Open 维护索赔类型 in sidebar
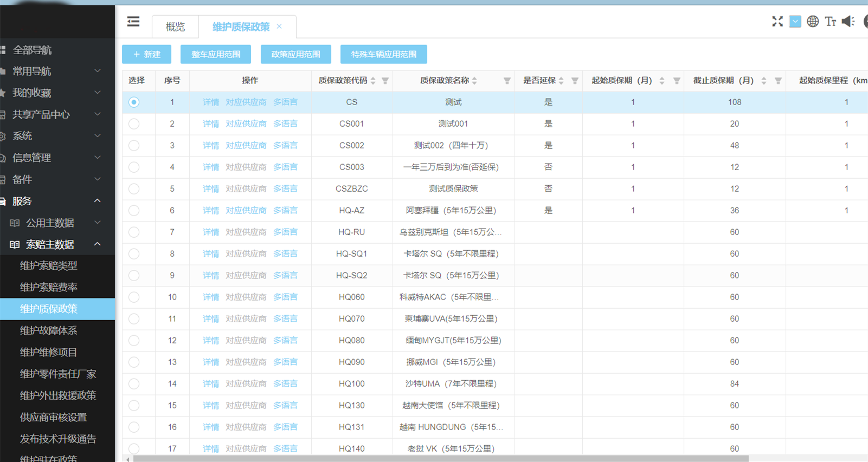 click(x=49, y=265)
